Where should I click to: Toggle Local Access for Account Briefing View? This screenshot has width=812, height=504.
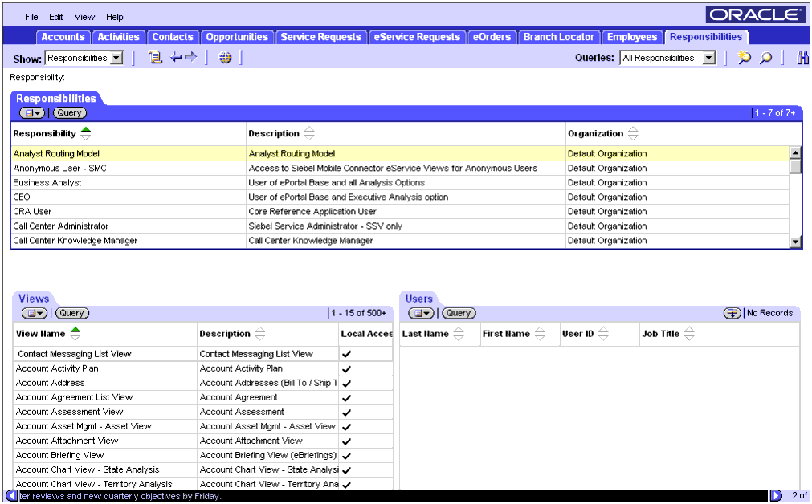pos(346,456)
